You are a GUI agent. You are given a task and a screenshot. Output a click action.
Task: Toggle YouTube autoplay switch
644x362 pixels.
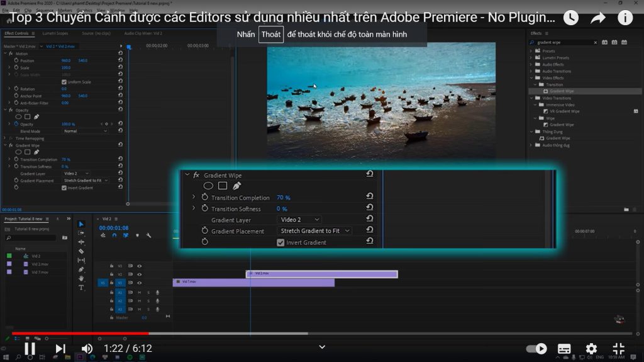point(536,349)
